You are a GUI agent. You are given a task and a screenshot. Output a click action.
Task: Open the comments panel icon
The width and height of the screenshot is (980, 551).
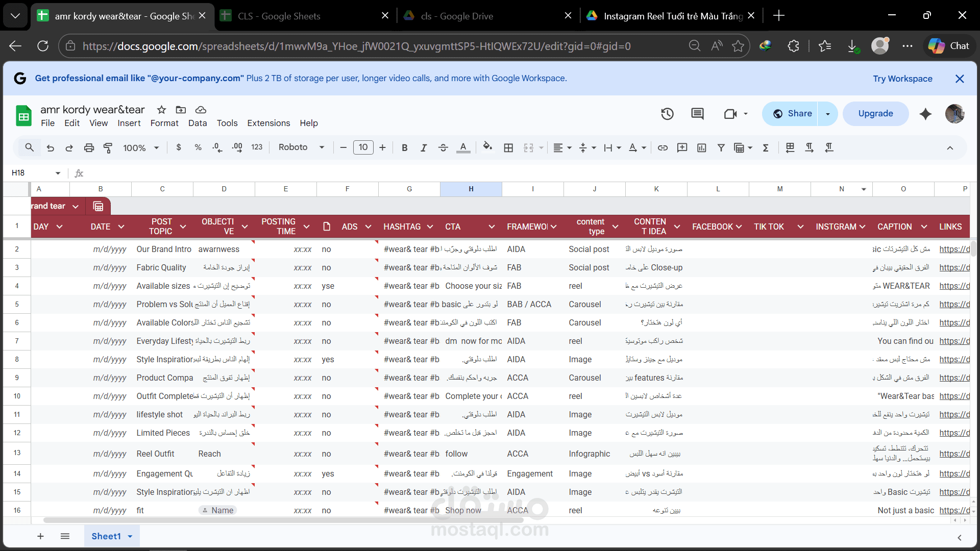click(697, 114)
